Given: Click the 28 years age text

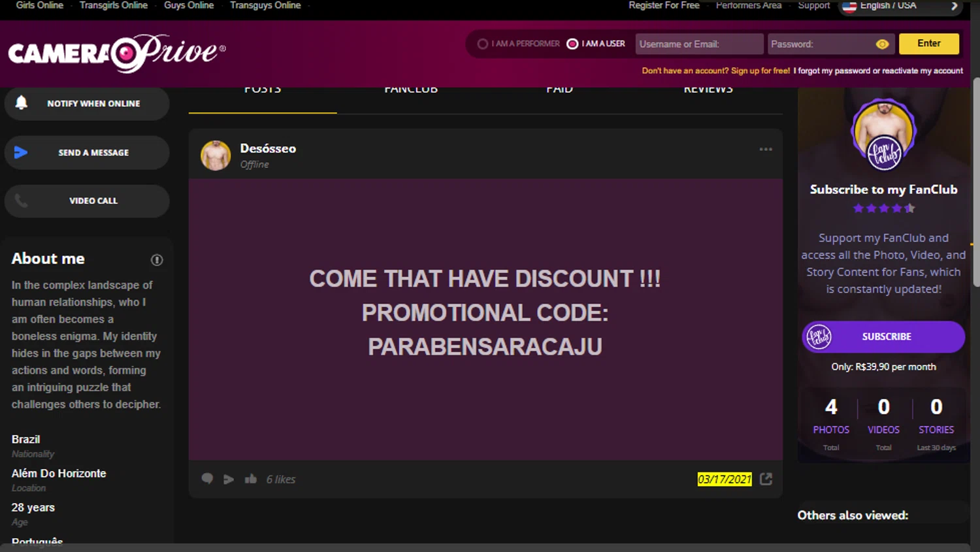Looking at the screenshot, I should pos(33,508).
